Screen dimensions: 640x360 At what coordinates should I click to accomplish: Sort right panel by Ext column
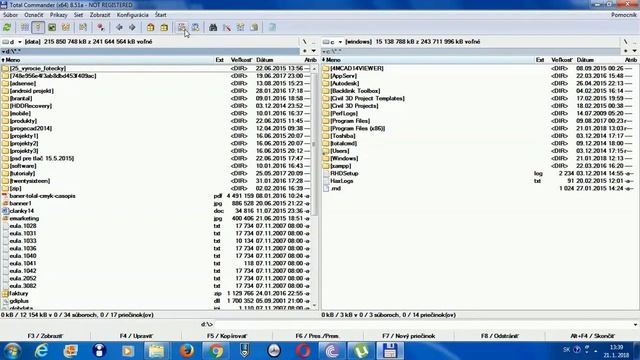540,60
